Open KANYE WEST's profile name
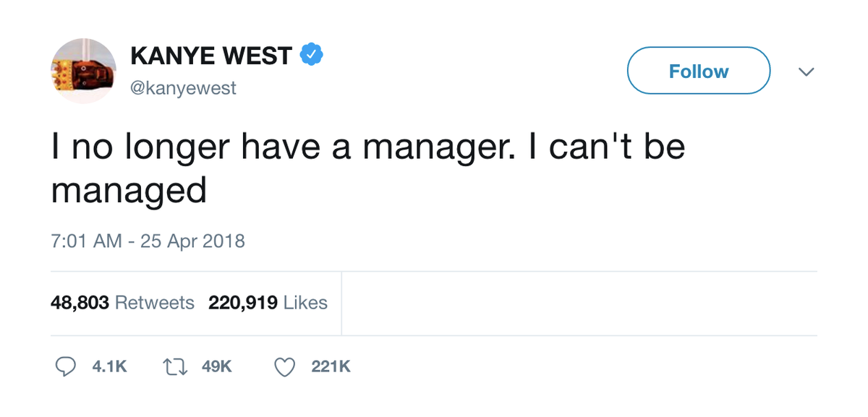Screen dimensions: 868x417 [213, 53]
